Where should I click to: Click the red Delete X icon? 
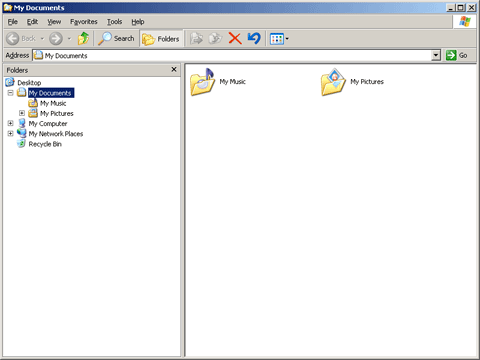click(235, 38)
